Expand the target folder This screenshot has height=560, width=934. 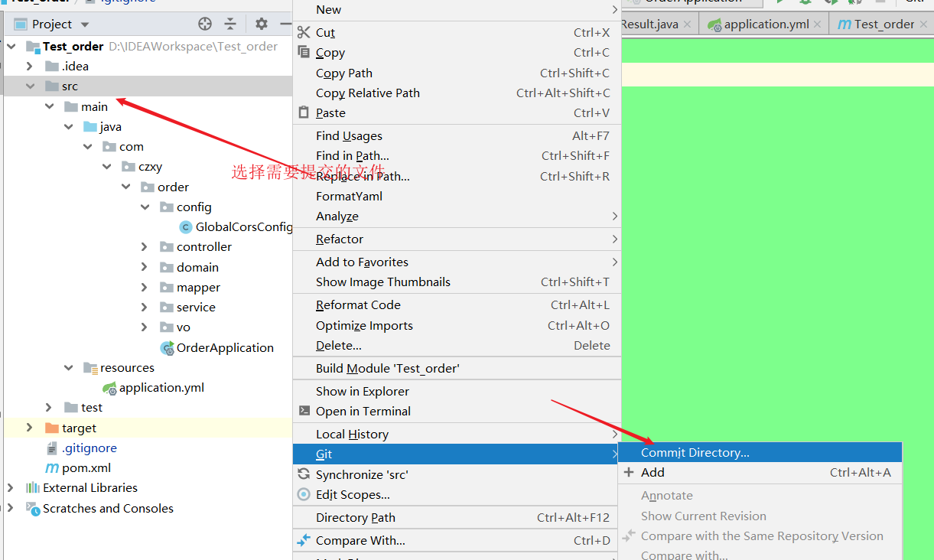(x=30, y=428)
